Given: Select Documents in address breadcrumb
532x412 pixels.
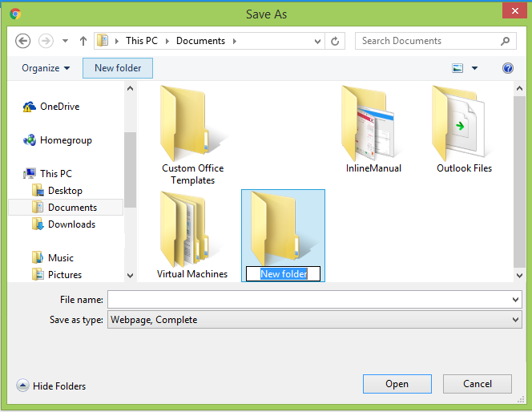Looking at the screenshot, I should point(200,41).
